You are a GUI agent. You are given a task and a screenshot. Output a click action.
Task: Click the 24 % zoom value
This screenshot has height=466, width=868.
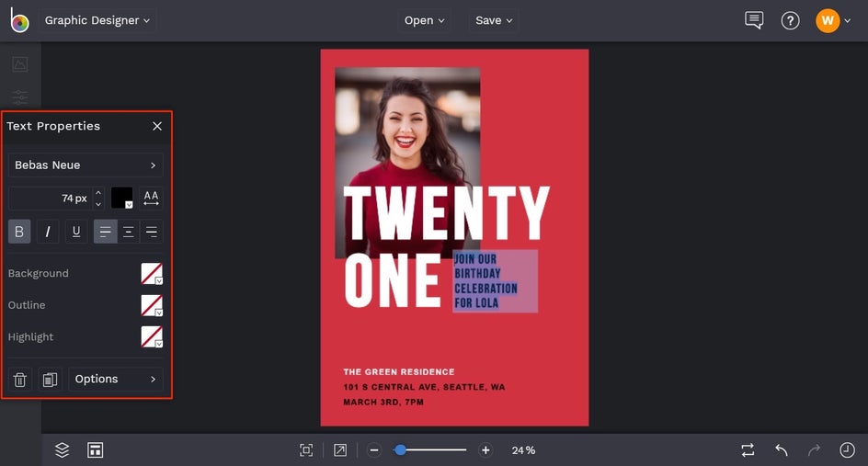click(523, 450)
